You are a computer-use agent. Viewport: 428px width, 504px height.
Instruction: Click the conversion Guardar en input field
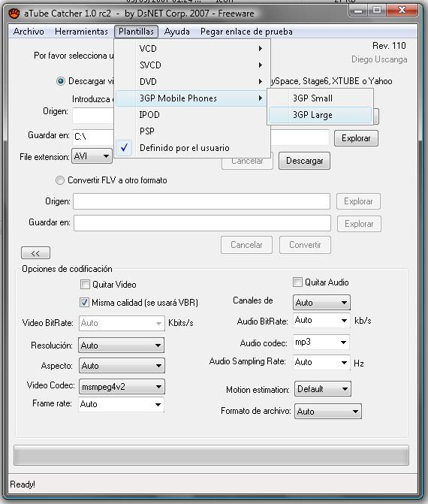202,223
